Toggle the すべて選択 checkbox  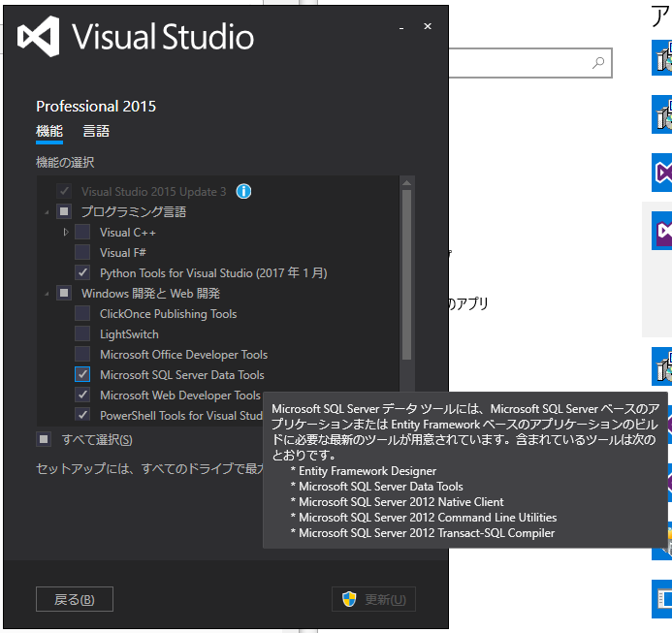pos(44,440)
